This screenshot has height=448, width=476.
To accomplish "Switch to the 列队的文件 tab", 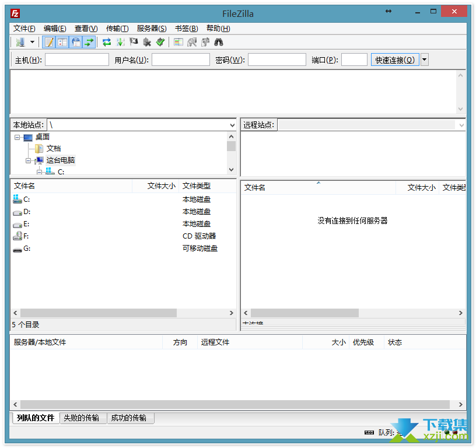I will [36, 418].
